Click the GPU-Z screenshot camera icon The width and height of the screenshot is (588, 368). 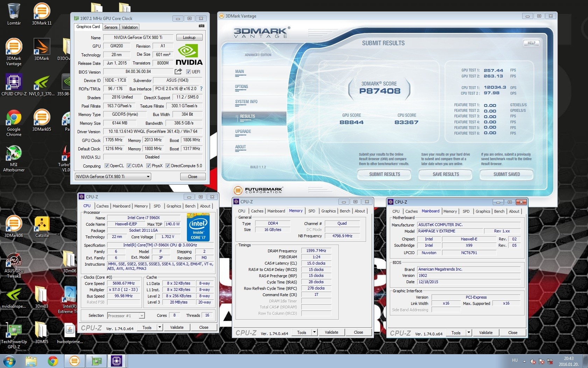(202, 26)
